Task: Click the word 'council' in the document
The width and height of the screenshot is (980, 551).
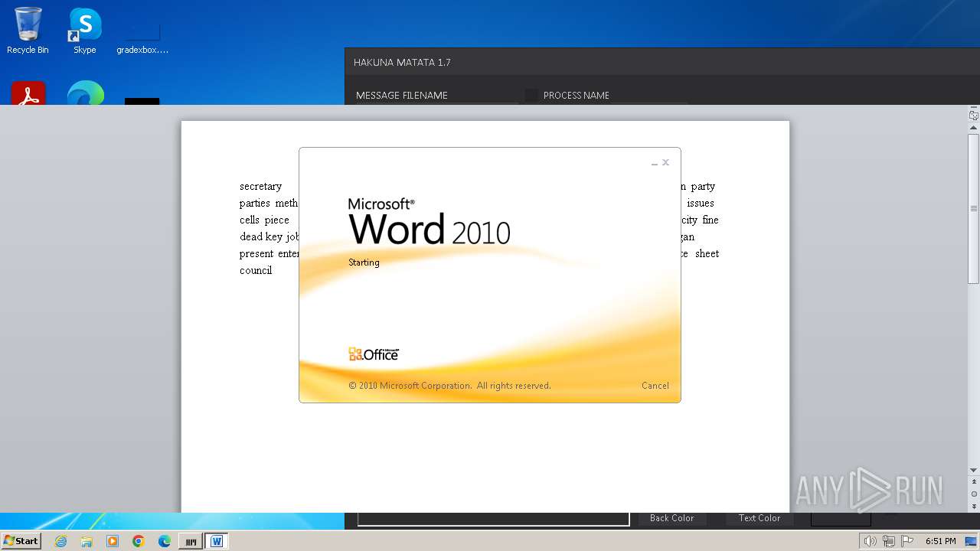Action: [256, 270]
